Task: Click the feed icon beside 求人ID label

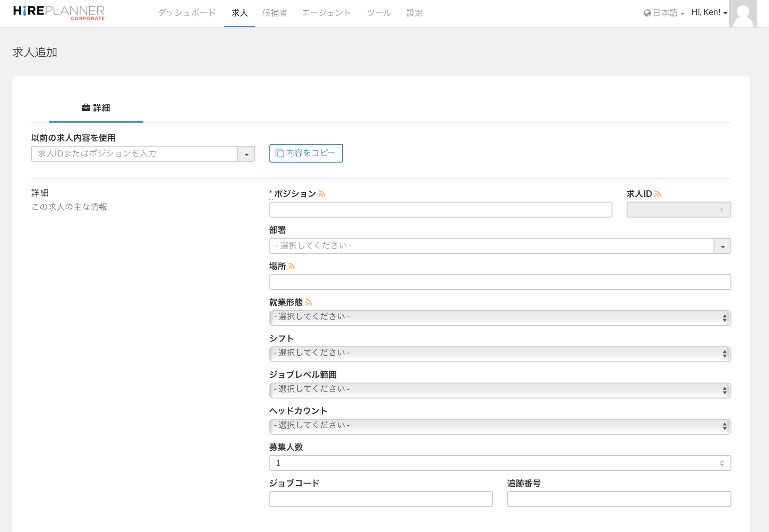Action: (x=658, y=194)
